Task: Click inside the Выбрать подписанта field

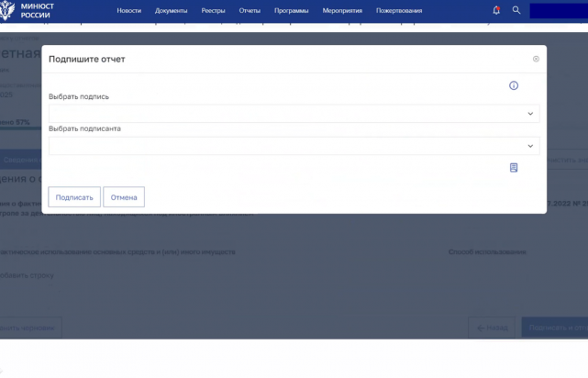Action: 294,146
